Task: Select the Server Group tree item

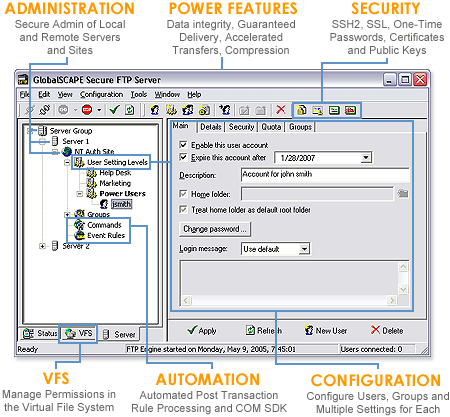Action: click(x=71, y=131)
